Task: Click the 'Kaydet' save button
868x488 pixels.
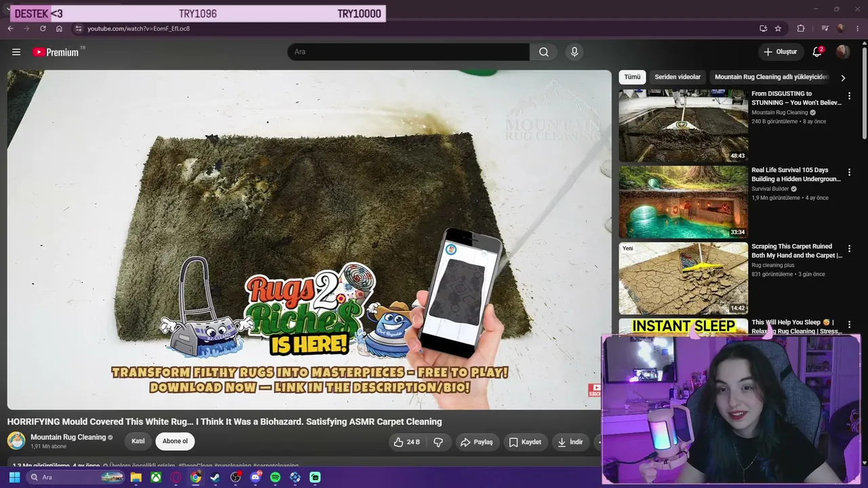Action: click(x=525, y=442)
